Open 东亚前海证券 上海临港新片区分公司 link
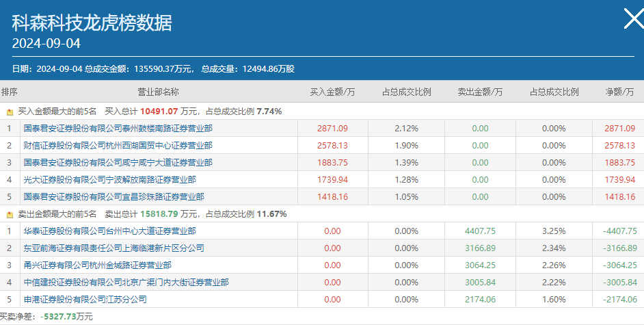The height and width of the screenshot is (325, 644). [113, 248]
